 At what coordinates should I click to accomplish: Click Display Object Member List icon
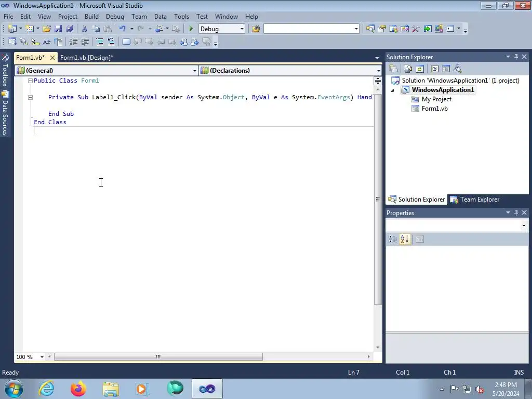(12, 42)
